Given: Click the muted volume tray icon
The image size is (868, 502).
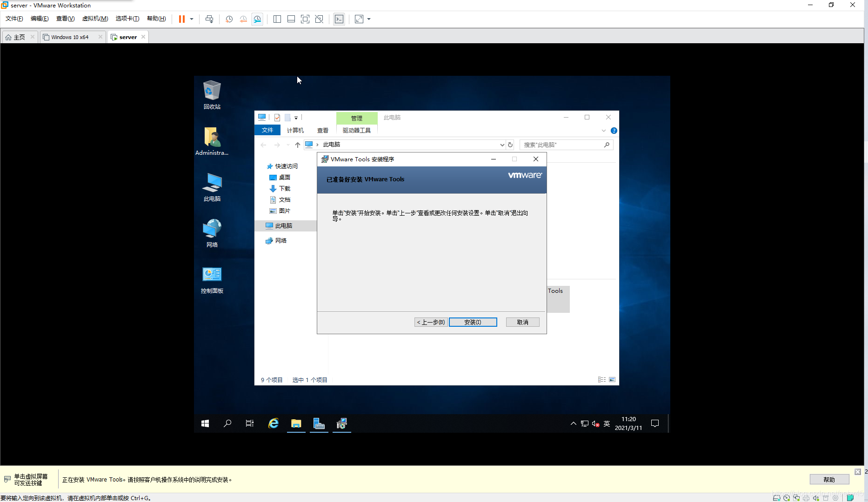Looking at the screenshot, I should (596, 423).
